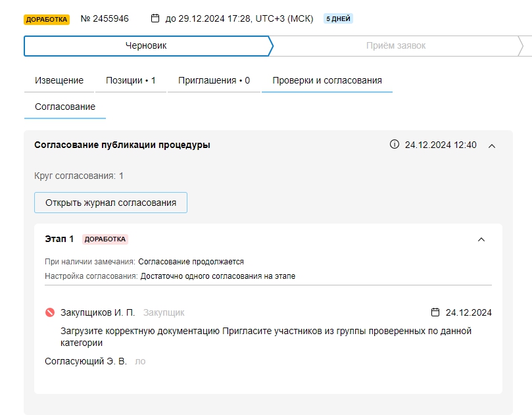Click the pink ДОРАБОТКА badge next to Этап 1
This screenshot has height=415, width=532.
105,239
